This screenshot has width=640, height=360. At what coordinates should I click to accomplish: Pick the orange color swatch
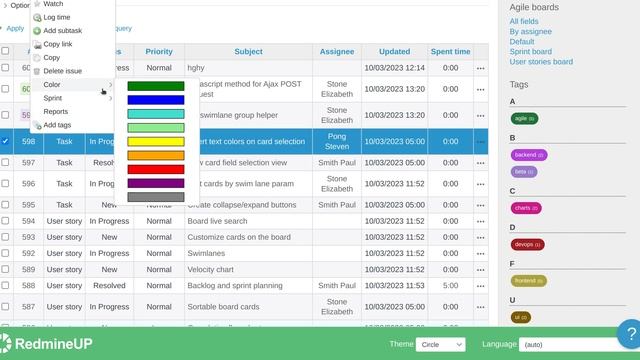(156, 156)
